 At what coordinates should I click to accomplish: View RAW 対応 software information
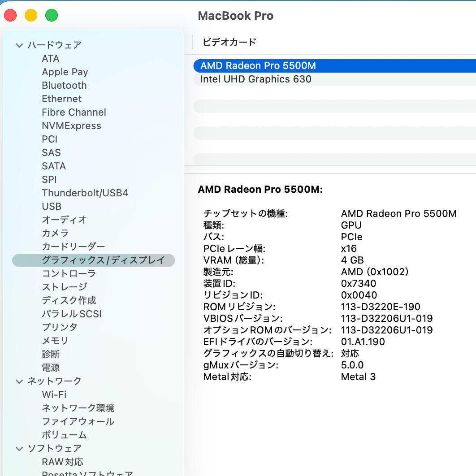[62, 462]
